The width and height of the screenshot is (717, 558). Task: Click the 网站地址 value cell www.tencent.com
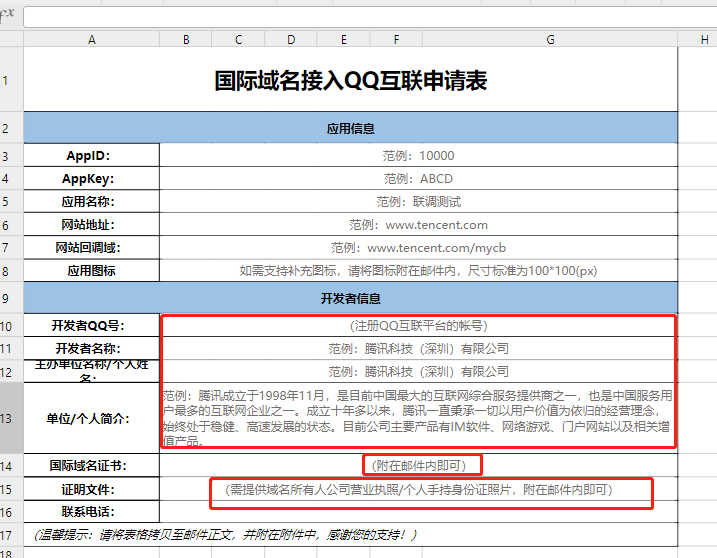pos(418,225)
